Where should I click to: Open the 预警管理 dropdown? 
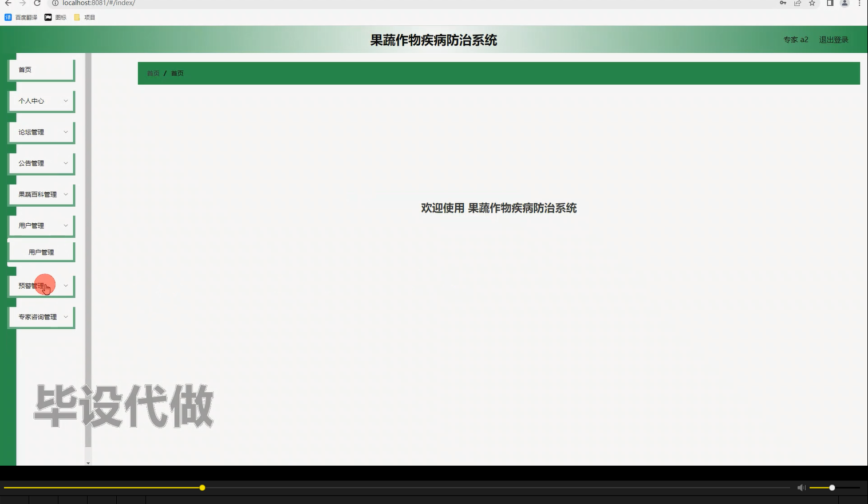[x=41, y=285]
